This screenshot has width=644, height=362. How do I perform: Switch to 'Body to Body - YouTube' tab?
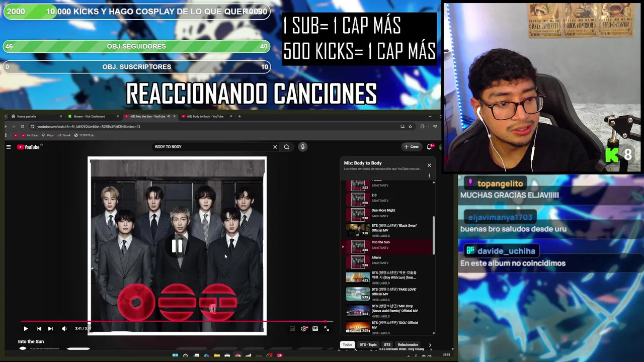tap(205, 116)
